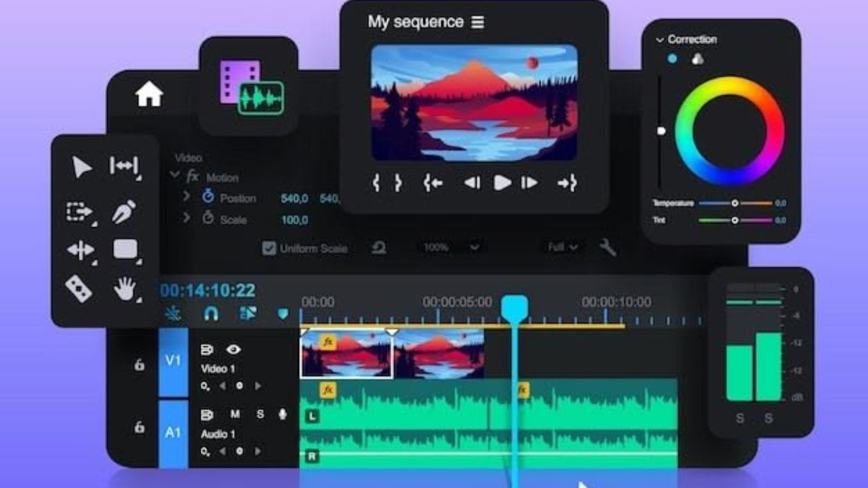Viewport: 868px width, 488px height.
Task: Click the V1 track target button
Action: coord(174,362)
